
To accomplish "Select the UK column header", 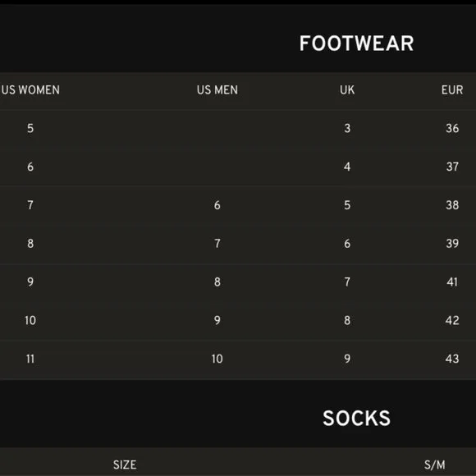I will (x=347, y=89).
